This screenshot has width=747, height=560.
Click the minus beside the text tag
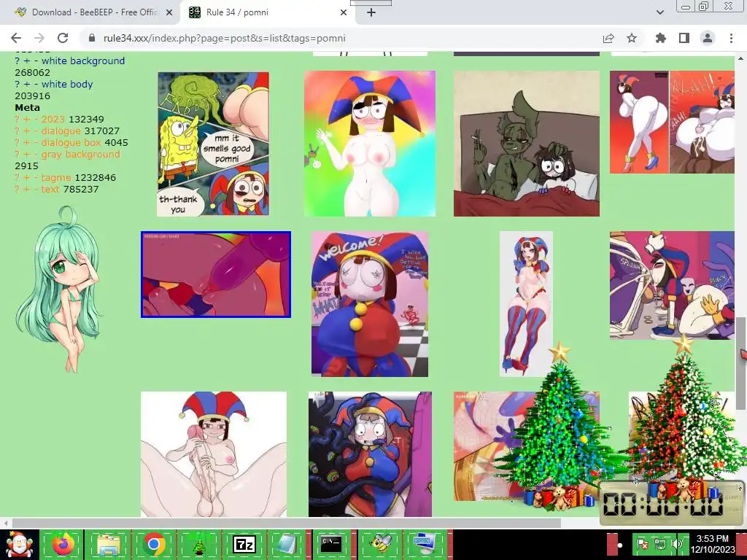tap(36, 189)
